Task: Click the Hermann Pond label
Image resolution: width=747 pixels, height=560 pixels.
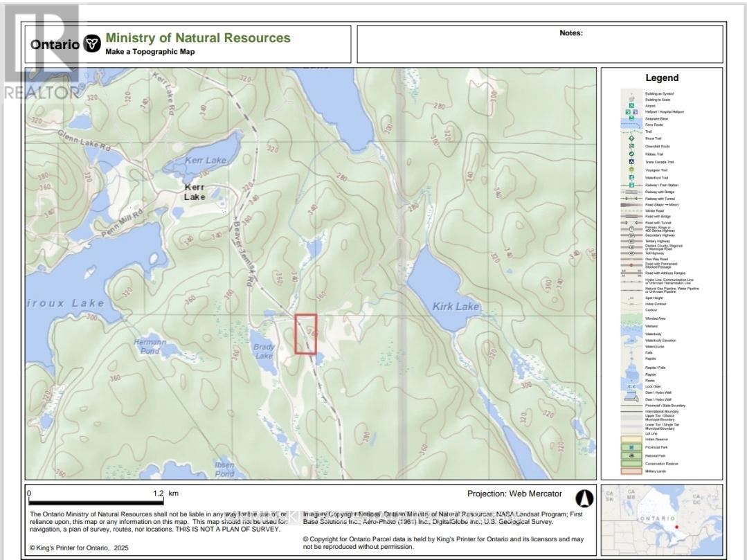Action: tap(150, 346)
